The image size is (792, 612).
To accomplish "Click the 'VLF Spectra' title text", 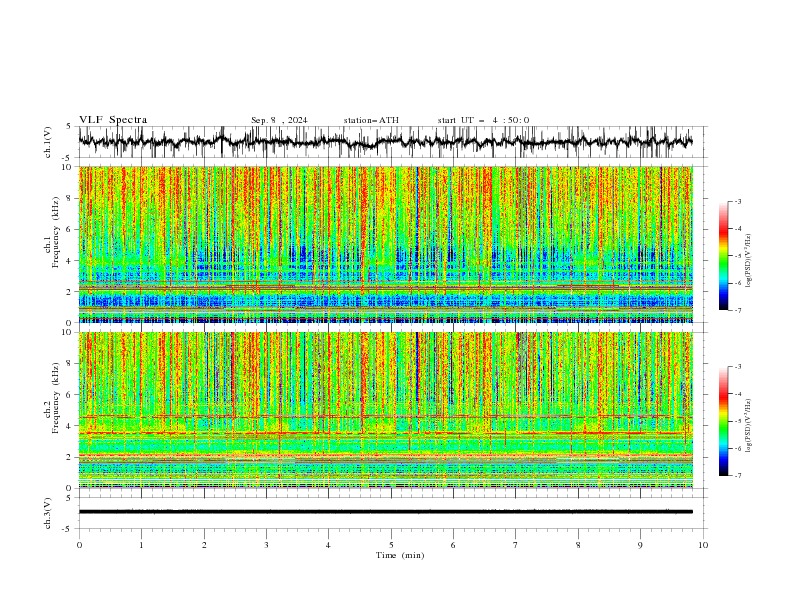I will [x=113, y=120].
